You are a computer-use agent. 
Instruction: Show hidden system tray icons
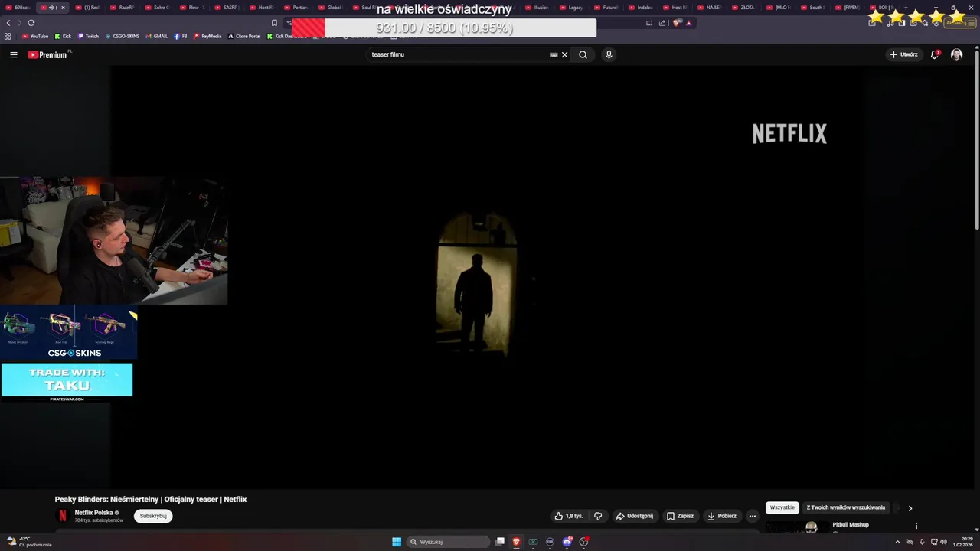(x=897, y=542)
